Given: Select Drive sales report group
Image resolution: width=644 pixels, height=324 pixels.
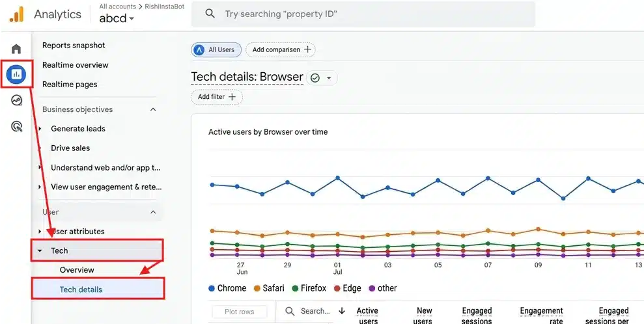Looking at the screenshot, I should coord(70,148).
